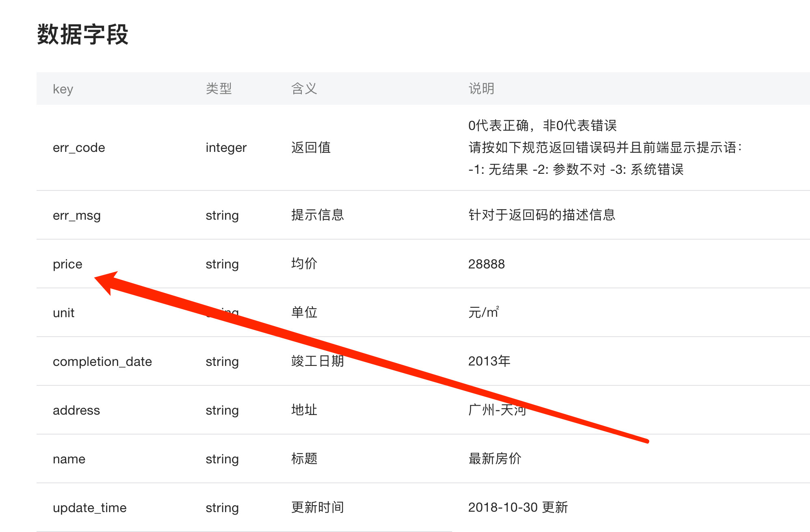Click the integer type cell
Image resolution: width=810 pixels, height=532 pixels.
coord(226,147)
